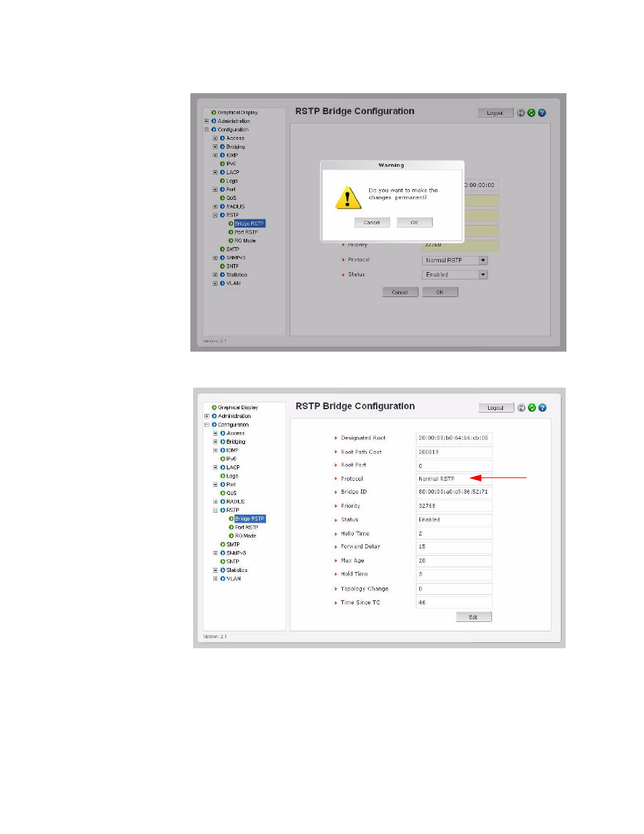This screenshot has height=834, width=644.
Task: Expand Access node in upper screenshot tree
Action: click(x=215, y=138)
